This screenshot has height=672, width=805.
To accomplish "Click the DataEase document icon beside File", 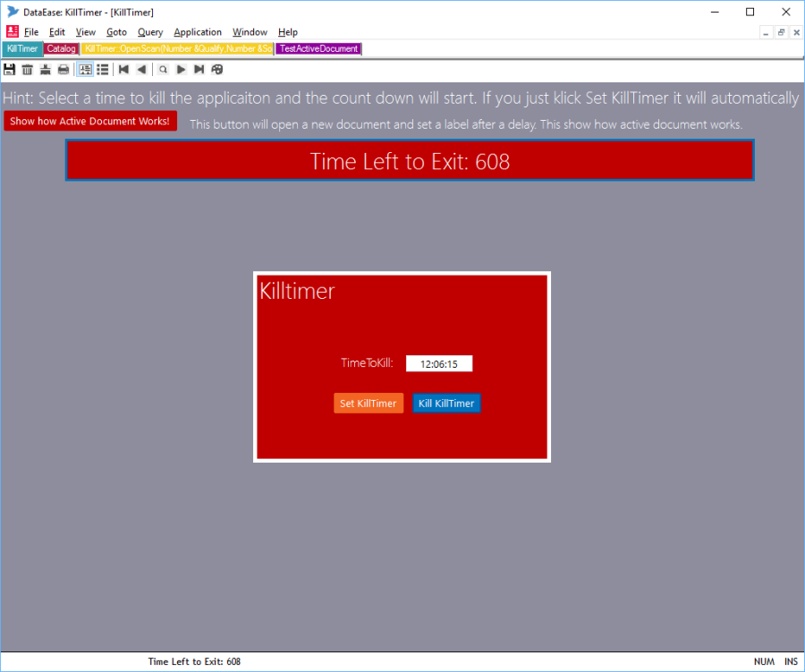I will (x=13, y=32).
